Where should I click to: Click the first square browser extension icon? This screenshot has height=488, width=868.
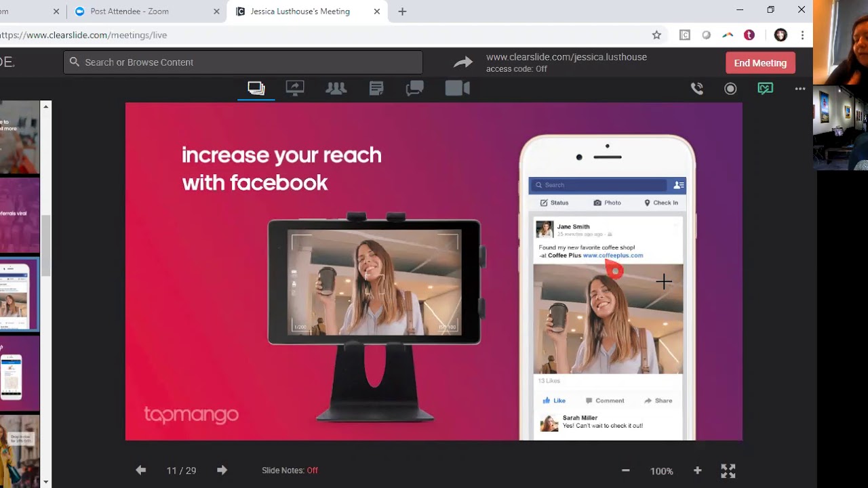(x=685, y=35)
